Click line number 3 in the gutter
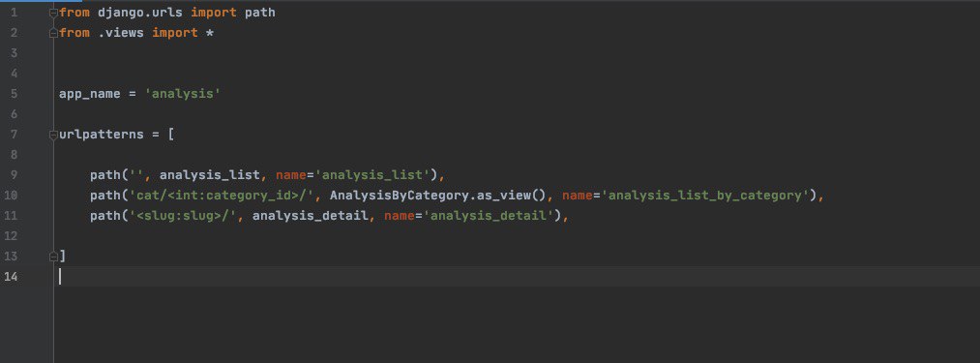 [x=15, y=53]
